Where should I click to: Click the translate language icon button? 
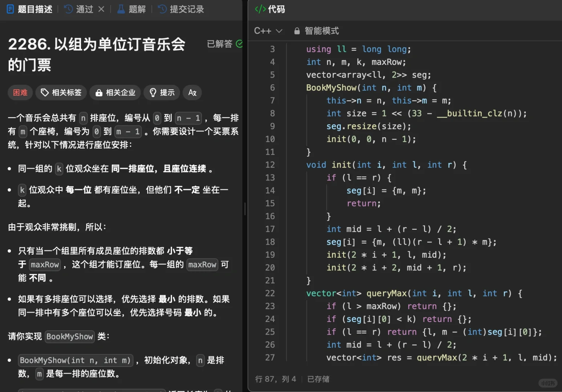[192, 93]
